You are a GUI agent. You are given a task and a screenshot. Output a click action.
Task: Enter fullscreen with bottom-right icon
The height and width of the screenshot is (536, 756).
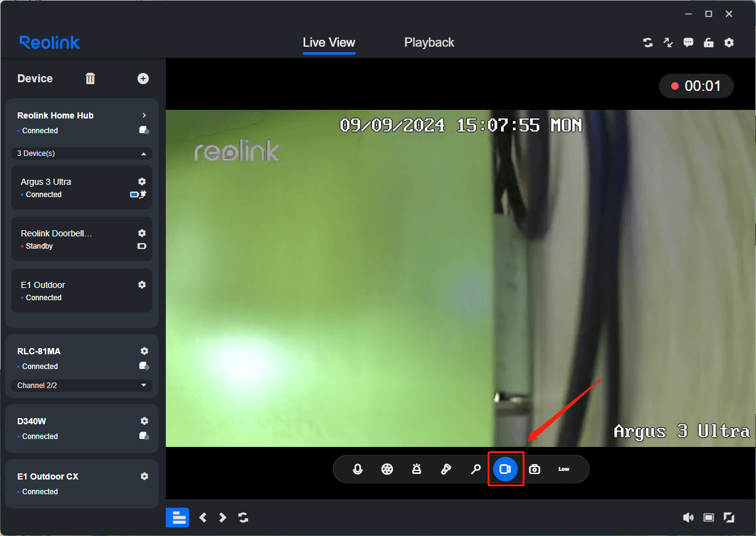(729, 518)
